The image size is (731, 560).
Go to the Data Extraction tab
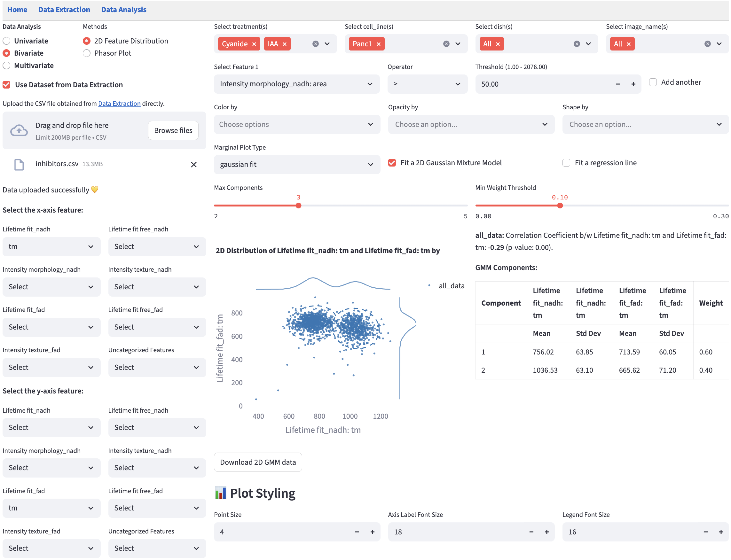[x=64, y=10]
